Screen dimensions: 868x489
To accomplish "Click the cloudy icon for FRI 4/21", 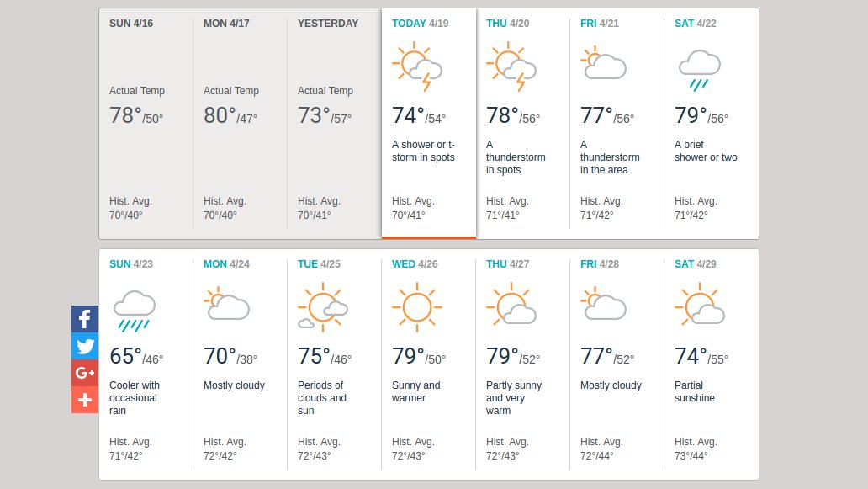I will point(603,63).
